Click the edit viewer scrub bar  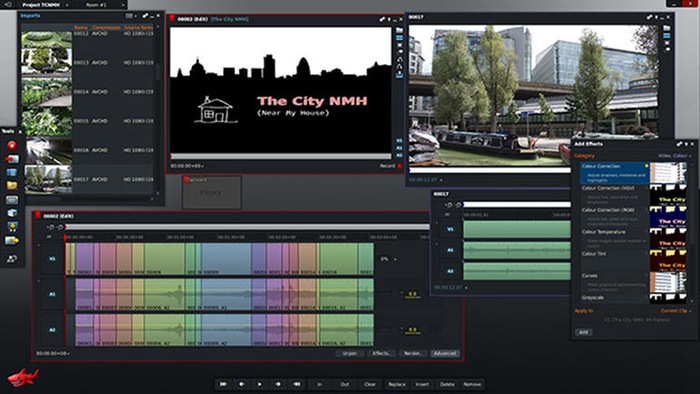281,156
